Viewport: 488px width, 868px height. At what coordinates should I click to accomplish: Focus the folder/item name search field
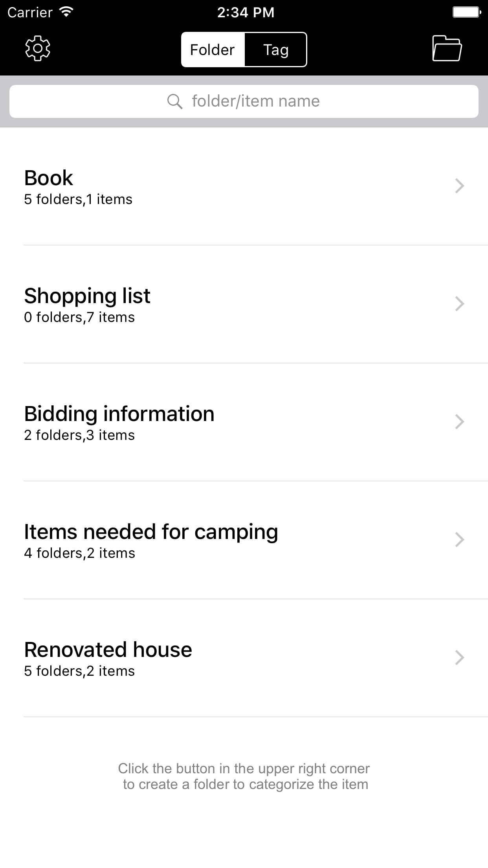(255, 101)
